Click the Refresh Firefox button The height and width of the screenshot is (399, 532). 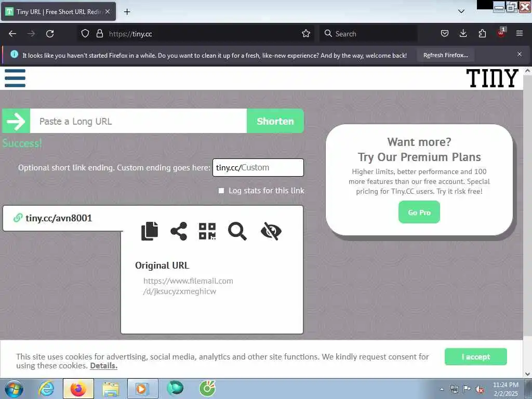coord(445,55)
